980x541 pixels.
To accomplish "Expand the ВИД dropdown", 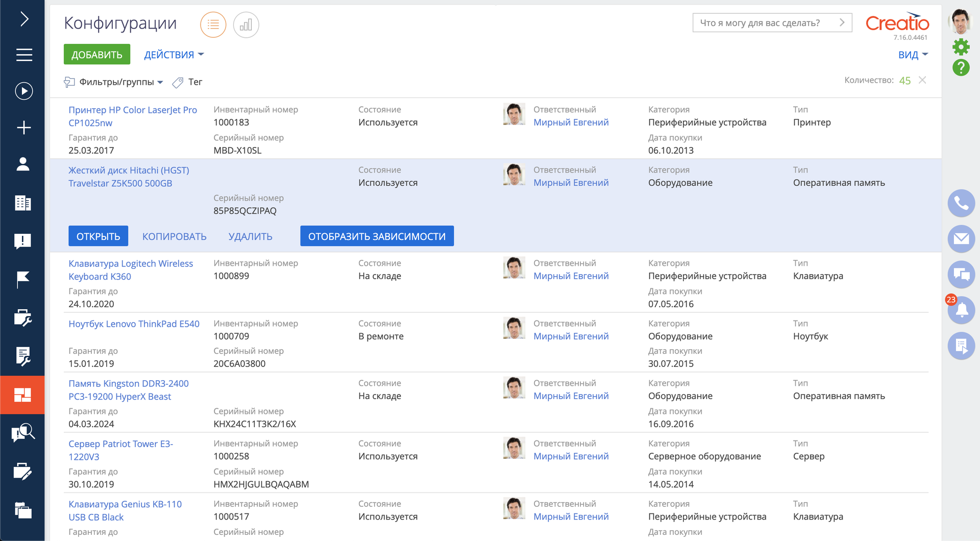I will [x=913, y=55].
